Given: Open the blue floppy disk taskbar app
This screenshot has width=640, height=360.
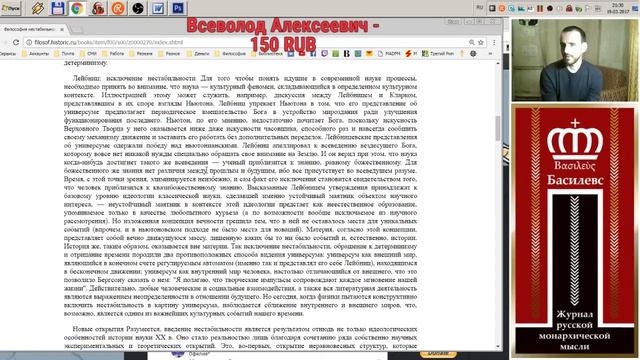Looking at the screenshot, I should 58,8.
